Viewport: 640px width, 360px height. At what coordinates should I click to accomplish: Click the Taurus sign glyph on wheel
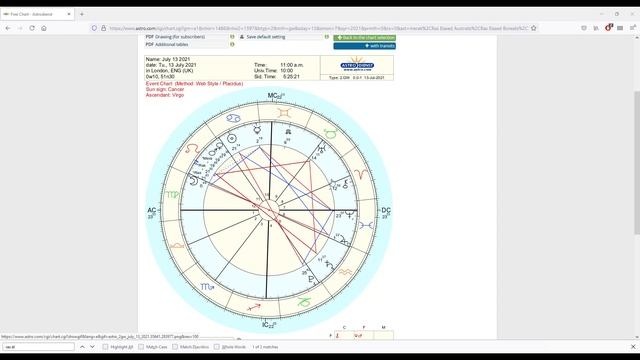tap(330, 133)
